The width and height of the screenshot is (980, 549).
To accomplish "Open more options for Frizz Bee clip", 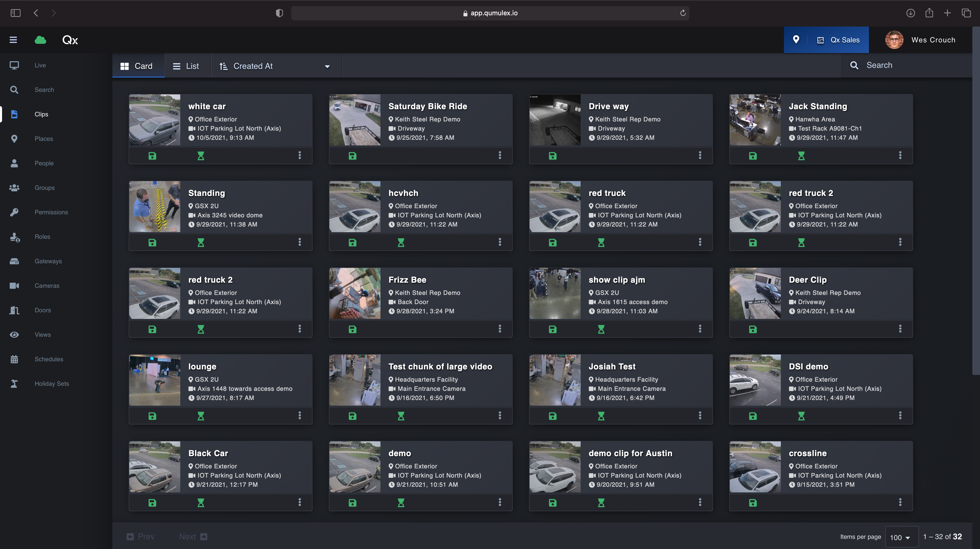I will tap(500, 329).
